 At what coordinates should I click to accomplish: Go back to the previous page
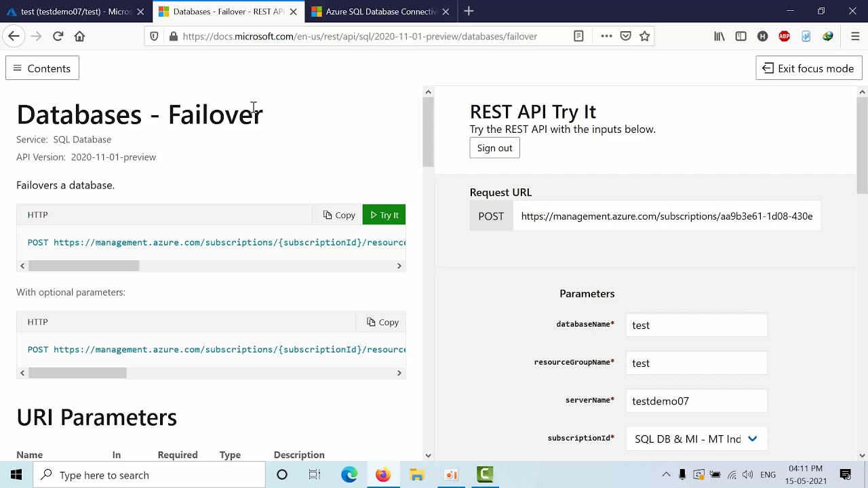[x=14, y=36]
